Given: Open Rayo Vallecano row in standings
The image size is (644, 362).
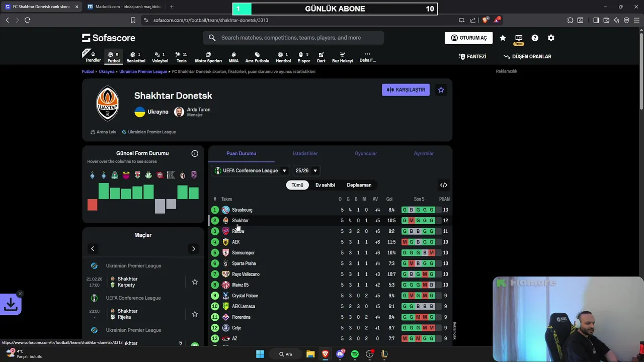Looking at the screenshot, I should (330, 274).
